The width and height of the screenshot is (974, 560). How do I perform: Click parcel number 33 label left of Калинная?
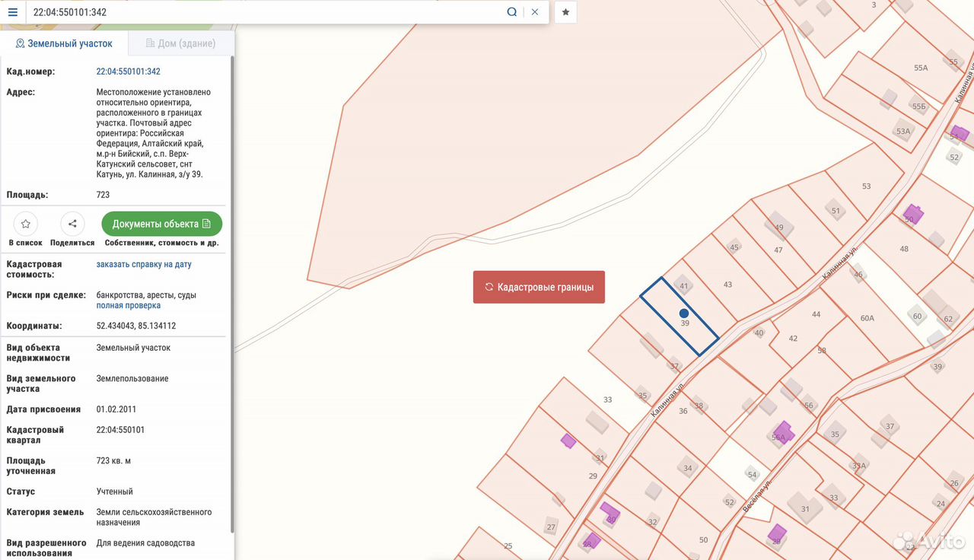[607, 399]
